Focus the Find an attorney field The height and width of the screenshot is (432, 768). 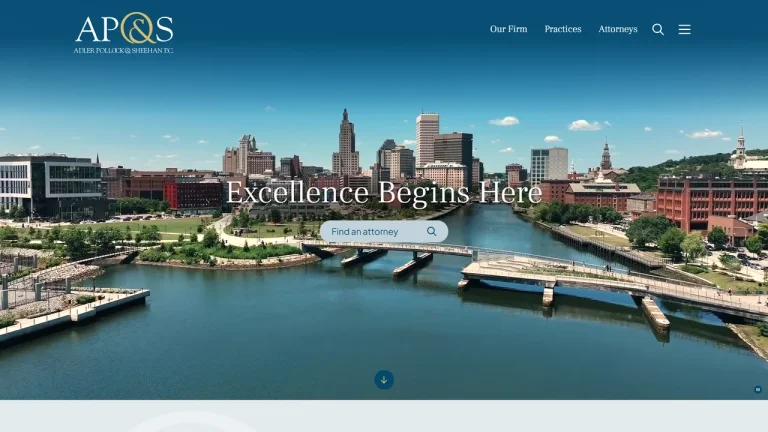(x=384, y=231)
